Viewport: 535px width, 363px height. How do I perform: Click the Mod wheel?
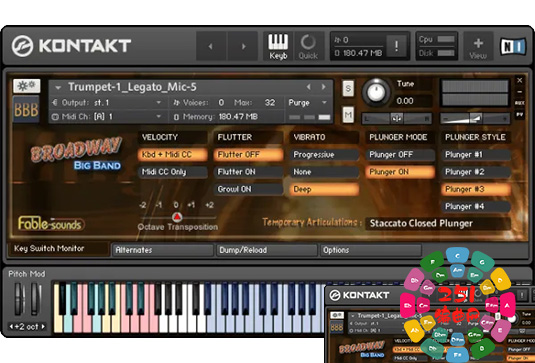coord(35,299)
